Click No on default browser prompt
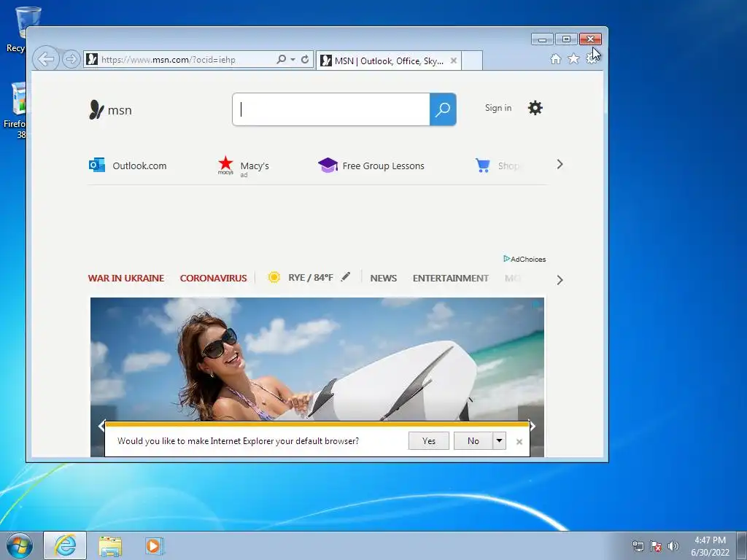This screenshot has width=747, height=560. tap(473, 441)
